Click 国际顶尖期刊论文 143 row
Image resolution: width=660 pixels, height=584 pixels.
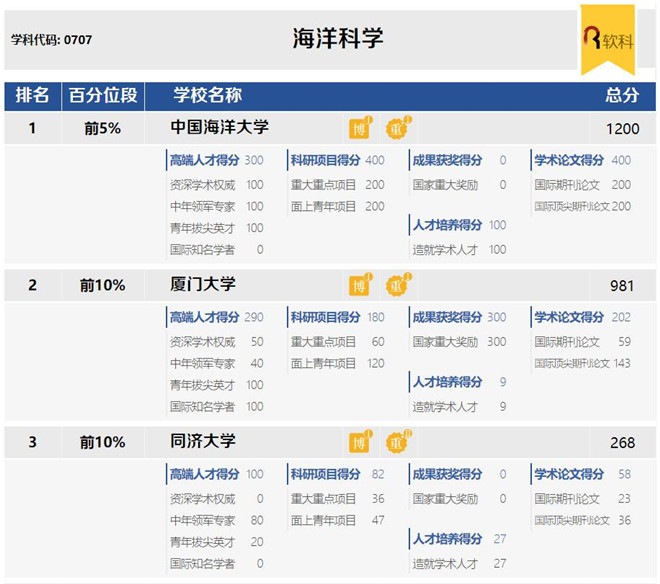[x=583, y=363]
